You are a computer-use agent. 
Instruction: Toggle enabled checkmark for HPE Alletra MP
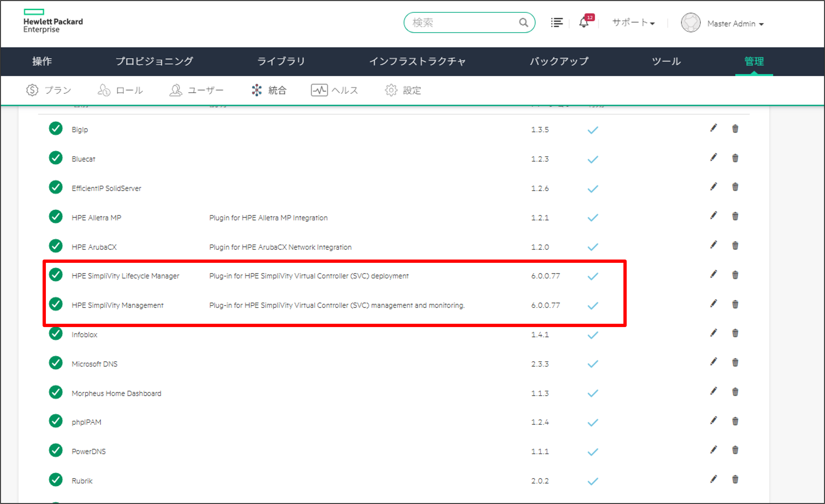coord(593,218)
